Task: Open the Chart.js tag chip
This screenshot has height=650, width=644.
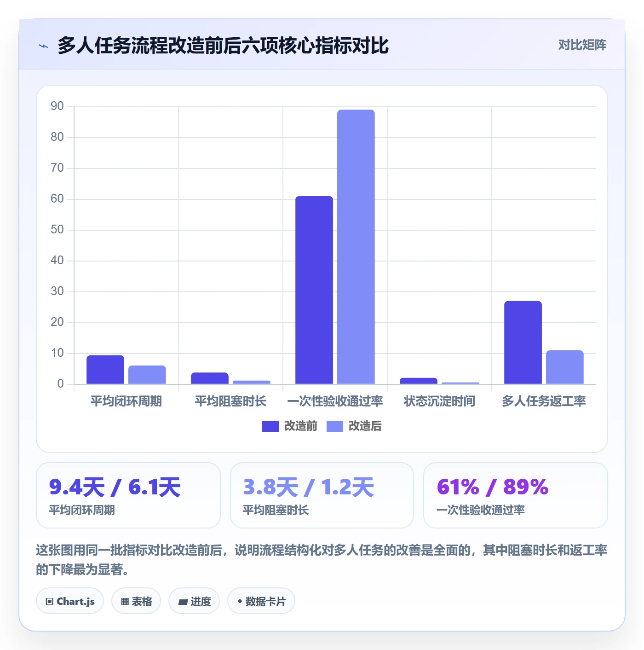Action: 70,601
